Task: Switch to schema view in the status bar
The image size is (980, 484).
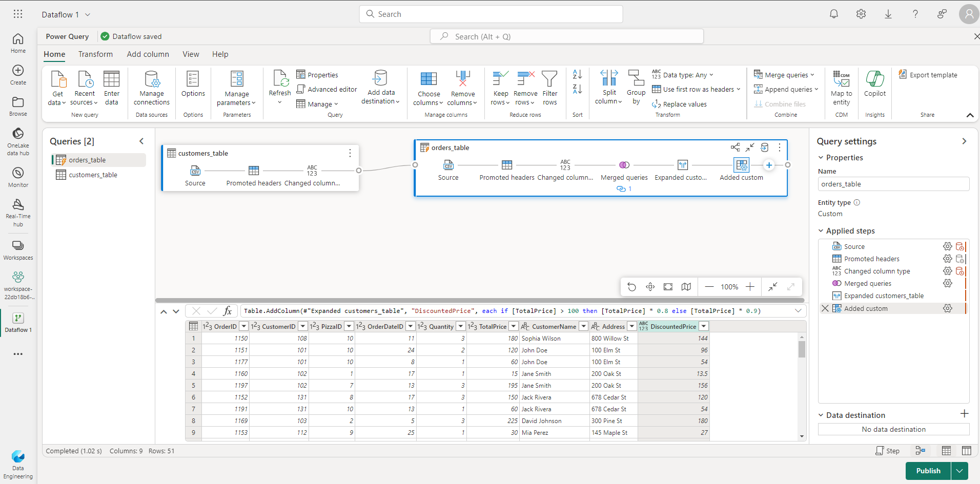Action: click(x=966, y=451)
